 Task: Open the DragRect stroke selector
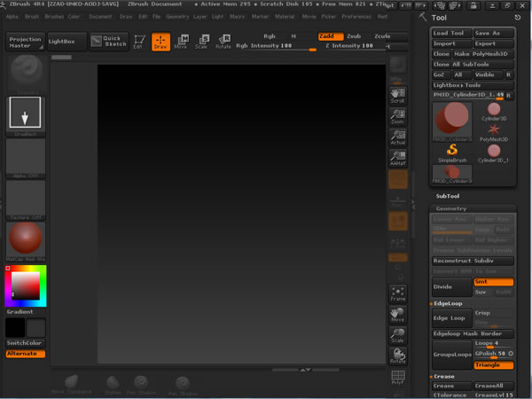[x=26, y=116]
